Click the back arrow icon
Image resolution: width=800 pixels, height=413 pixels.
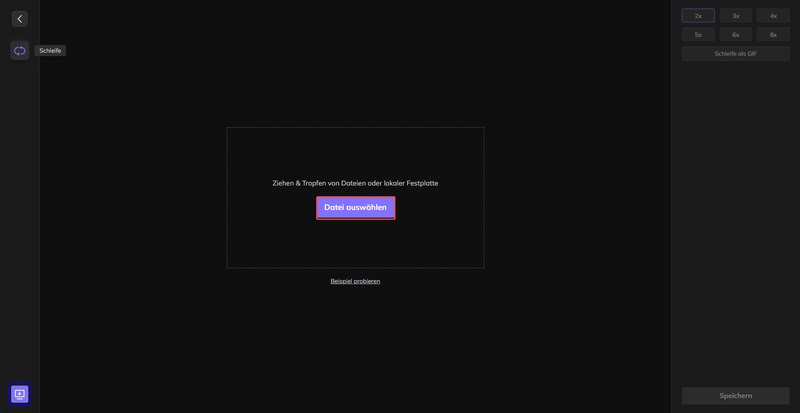point(19,18)
